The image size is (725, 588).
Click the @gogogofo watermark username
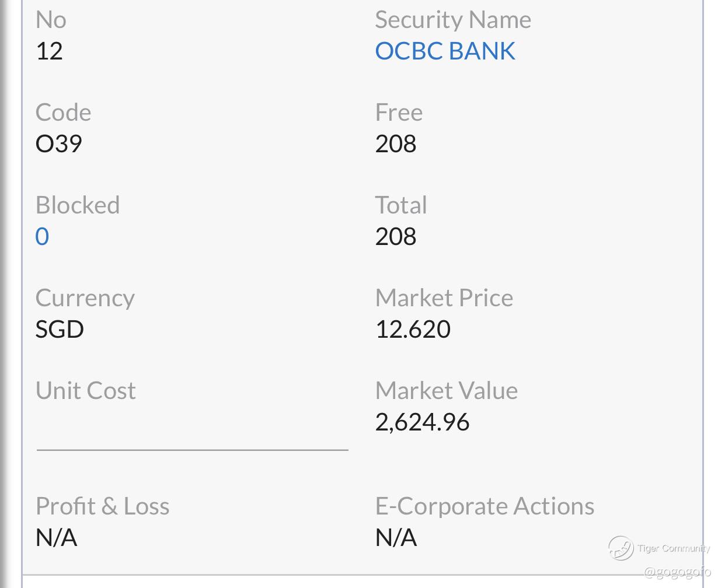click(677, 571)
